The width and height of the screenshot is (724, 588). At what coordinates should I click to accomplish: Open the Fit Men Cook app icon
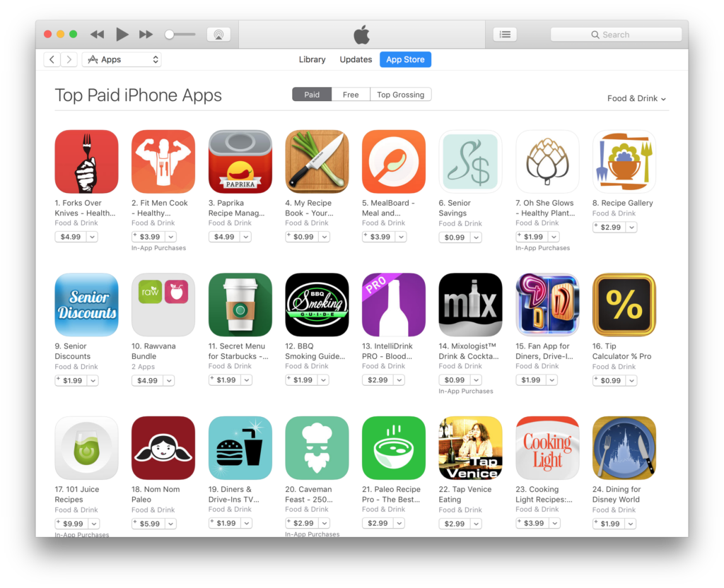click(163, 162)
